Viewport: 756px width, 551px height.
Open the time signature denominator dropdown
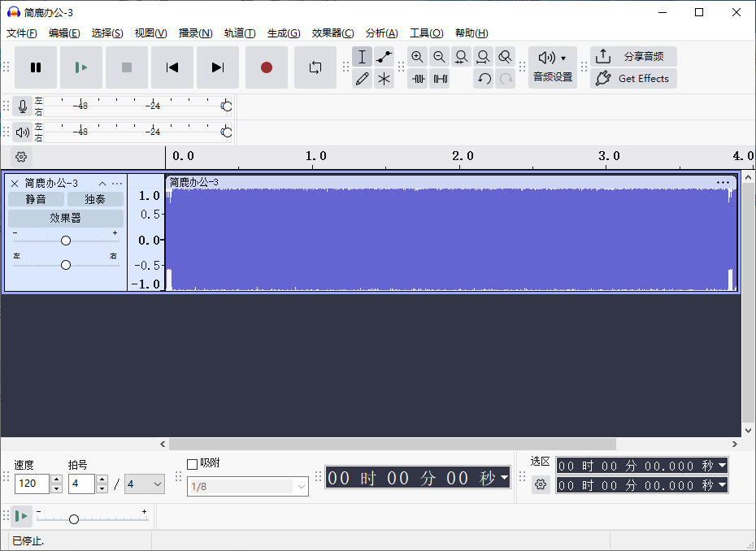(x=144, y=484)
